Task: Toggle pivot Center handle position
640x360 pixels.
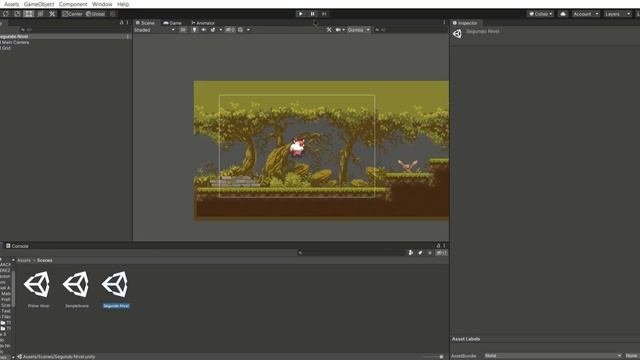Action: pyautogui.click(x=72, y=14)
